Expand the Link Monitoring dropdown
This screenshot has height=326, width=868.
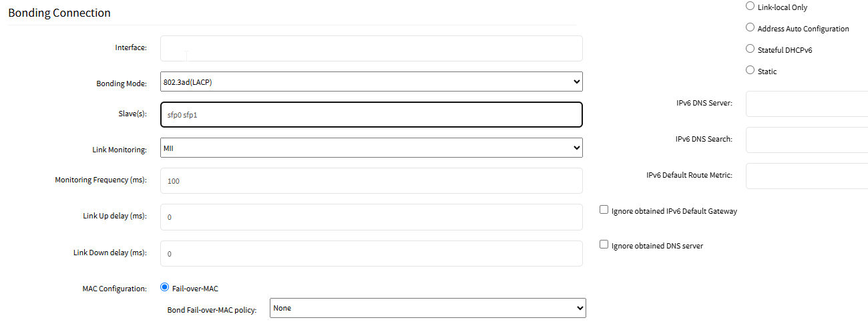point(371,148)
